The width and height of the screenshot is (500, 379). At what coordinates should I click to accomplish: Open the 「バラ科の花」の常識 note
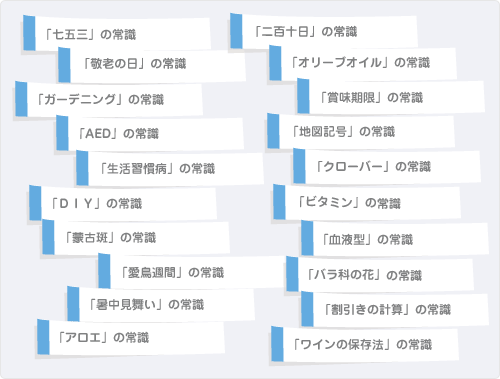(380, 274)
